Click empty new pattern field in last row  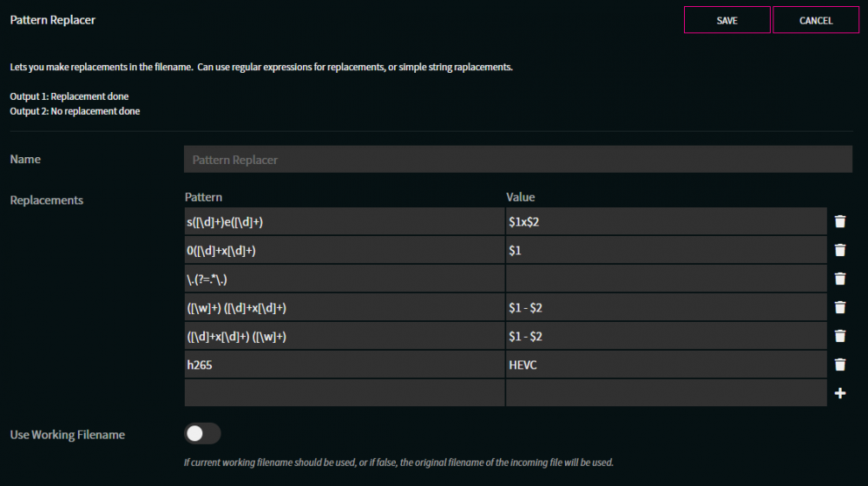[345, 393]
